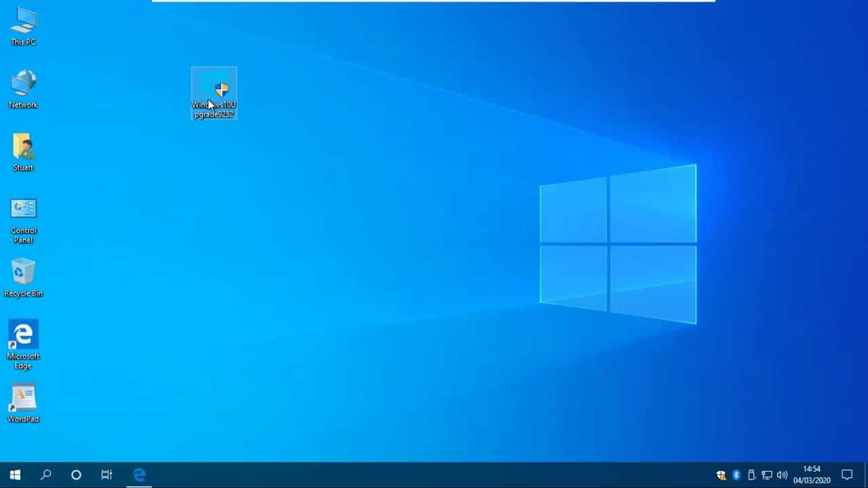The height and width of the screenshot is (488, 868).
Task: Click the Bluetooth tray icon
Action: pos(736,475)
